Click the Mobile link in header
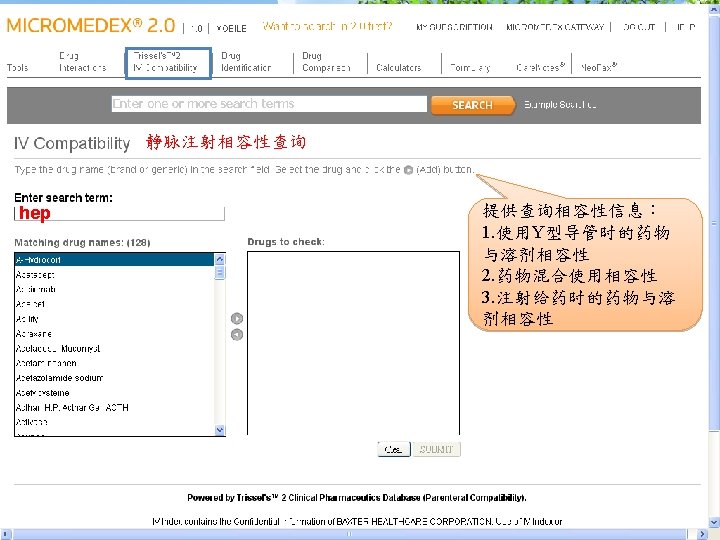720x540 pixels. point(231,28)
